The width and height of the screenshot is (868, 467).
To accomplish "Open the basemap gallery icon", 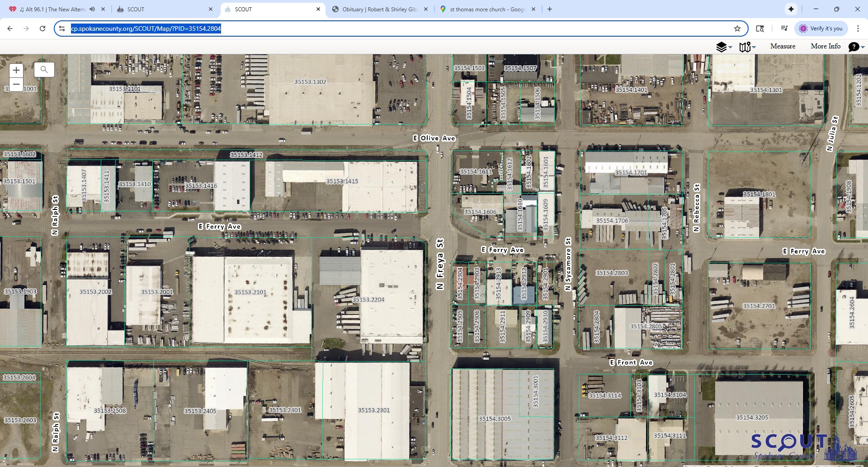I will coord(745,47).
